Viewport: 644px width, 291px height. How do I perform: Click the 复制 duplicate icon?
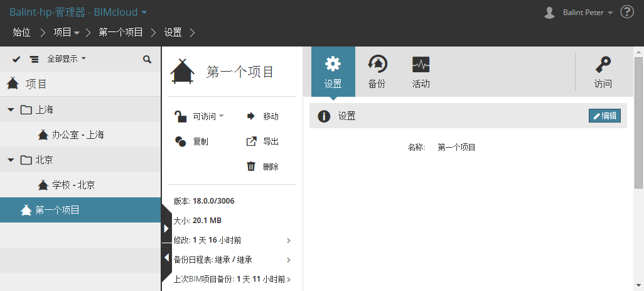180,141
